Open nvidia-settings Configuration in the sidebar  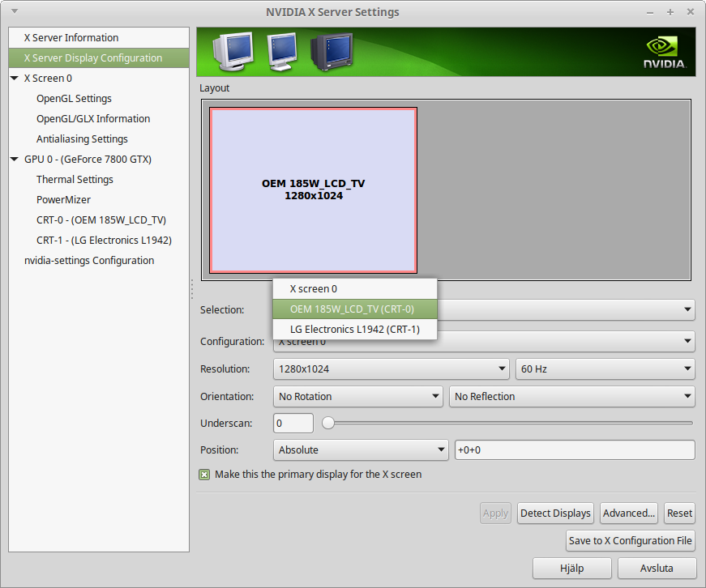click(89, 260)
